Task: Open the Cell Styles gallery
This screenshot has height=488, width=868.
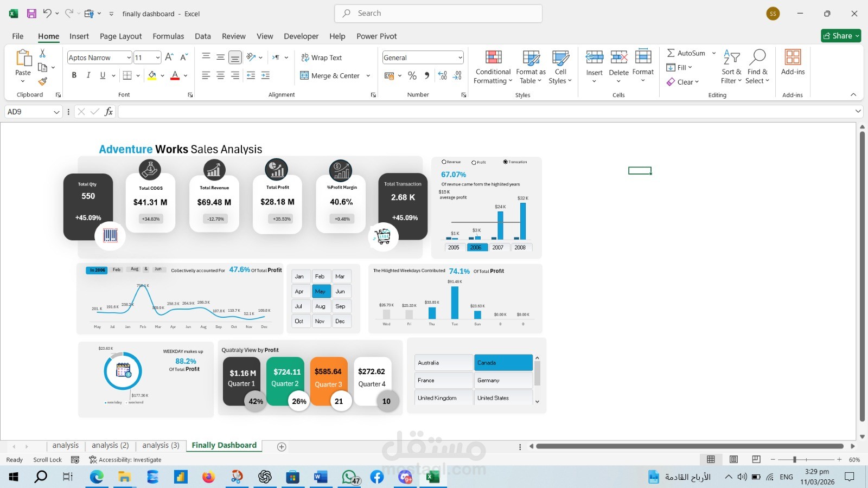Action: pyautogui.click(x=560, y=67)
